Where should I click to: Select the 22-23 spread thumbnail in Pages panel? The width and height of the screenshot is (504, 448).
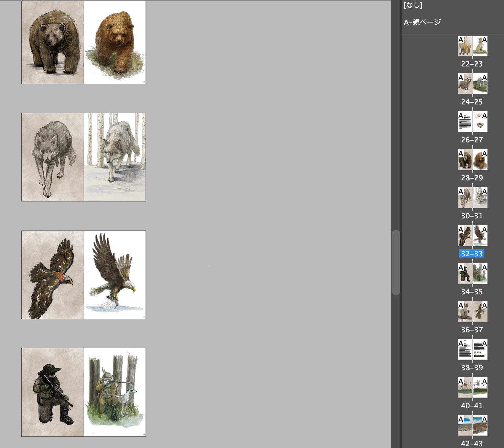(472, 46)
